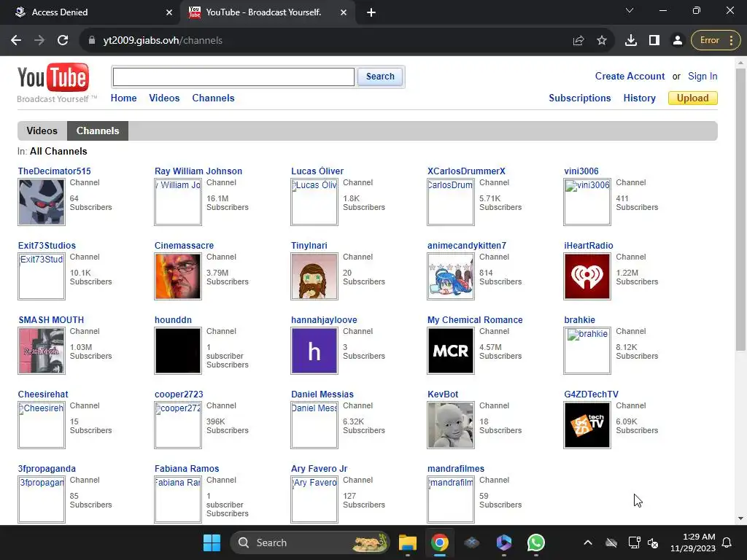Image resolution: width=747 pixels, height=560 pixels.
Task: Open Fabiana Ramos channel link
Action: (x=187, y=468)
